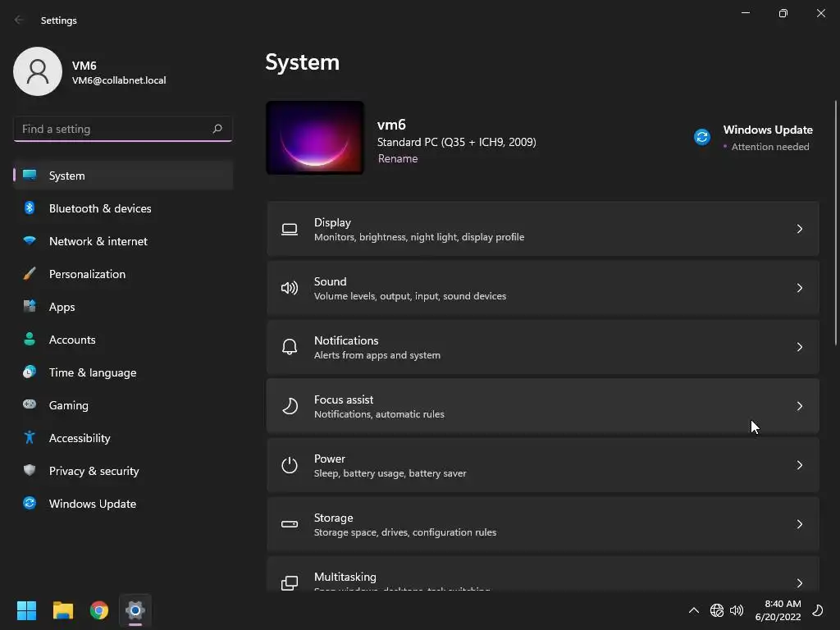Click the Apps icon in sidebar
Image resolution: width=840 pixels, height=630 pixels.
[30, 307]
